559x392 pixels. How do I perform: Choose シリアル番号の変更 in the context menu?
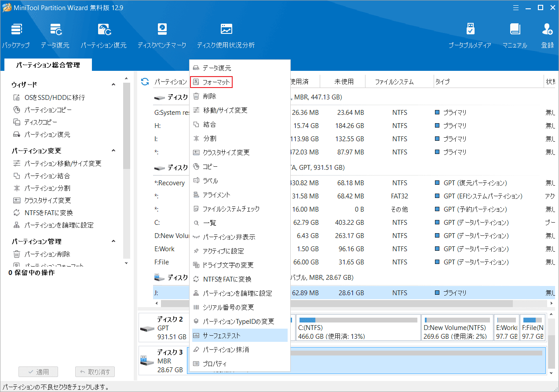[240, 307]
